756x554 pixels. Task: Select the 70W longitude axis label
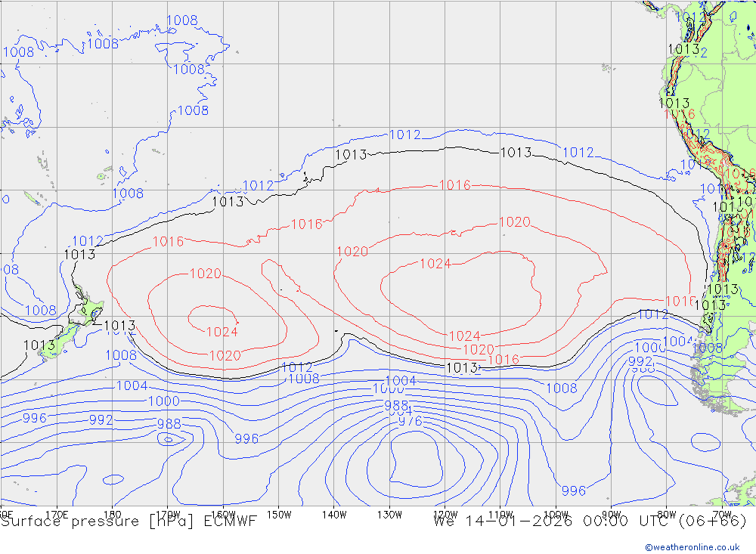[722, 514]
